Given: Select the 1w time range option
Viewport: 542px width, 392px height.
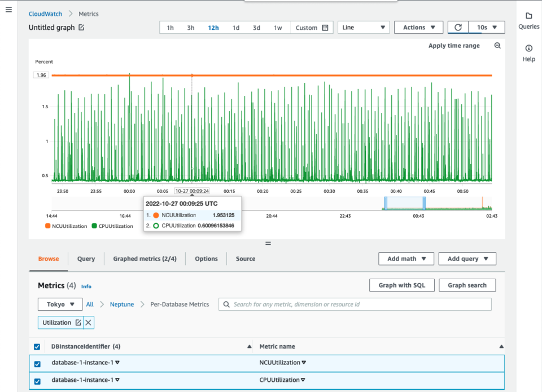Looking at the screenshot, I should point(278,27).
